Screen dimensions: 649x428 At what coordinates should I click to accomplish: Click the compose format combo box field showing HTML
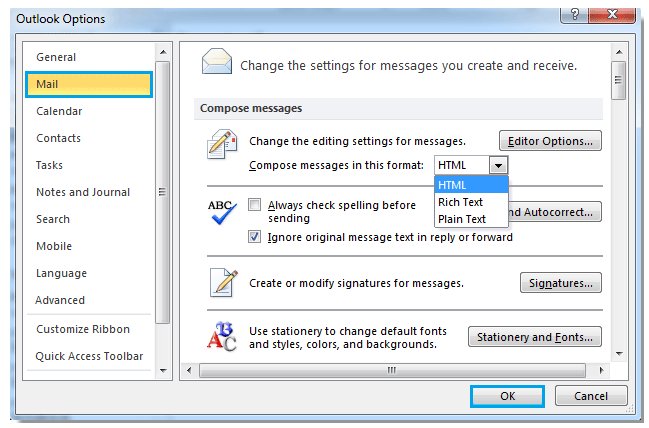462,165
